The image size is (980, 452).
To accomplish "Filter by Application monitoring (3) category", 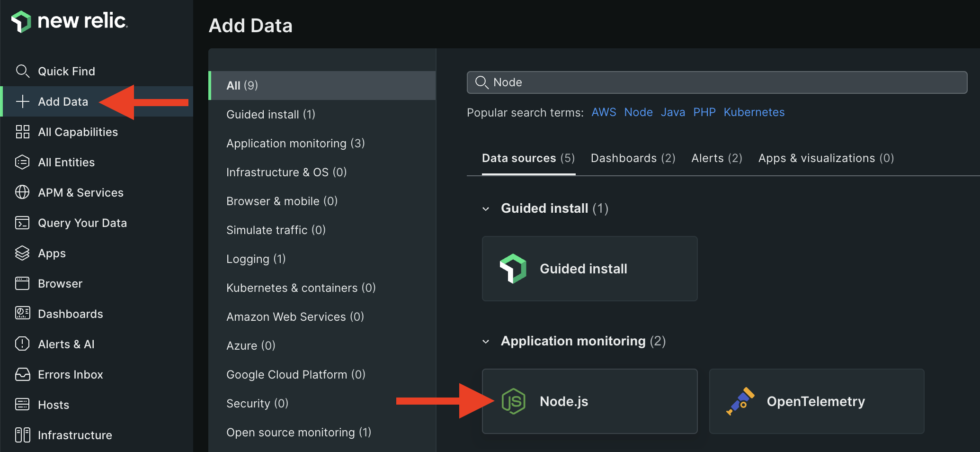I will (x=295, y=144).
